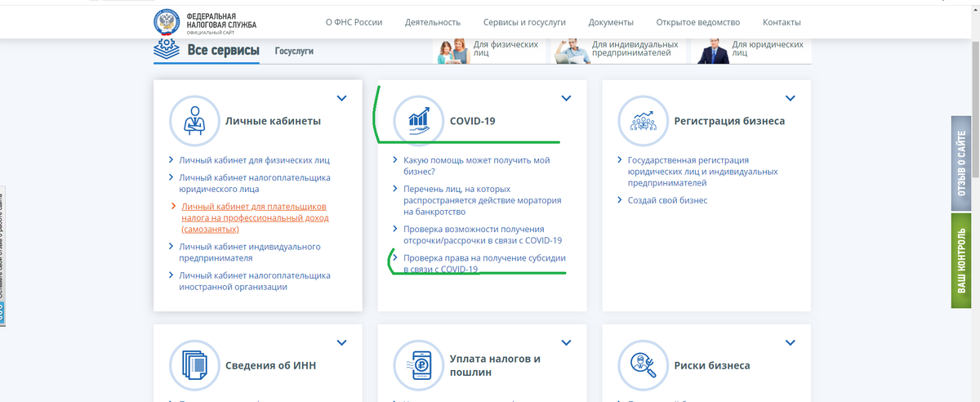The image size is (980, 402).
Task: Expand the COVID-19 card chevron
Action: coord(566,99)
